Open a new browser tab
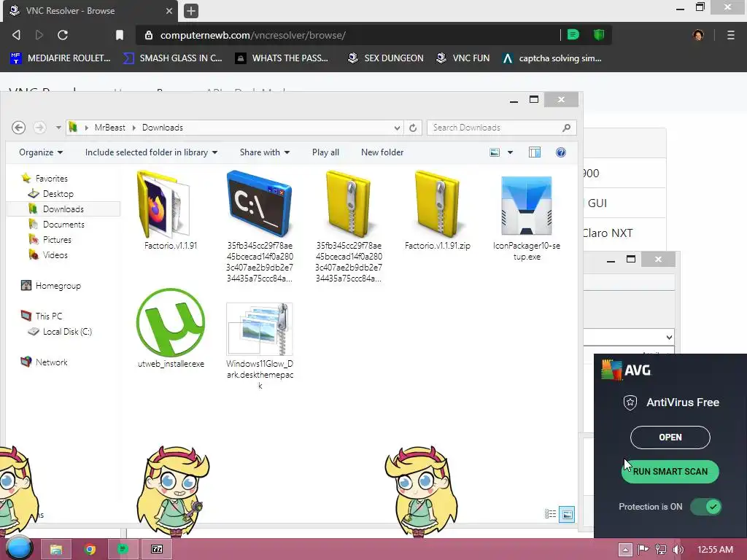The height and width of the screenshot is (560, 747). 191,10
